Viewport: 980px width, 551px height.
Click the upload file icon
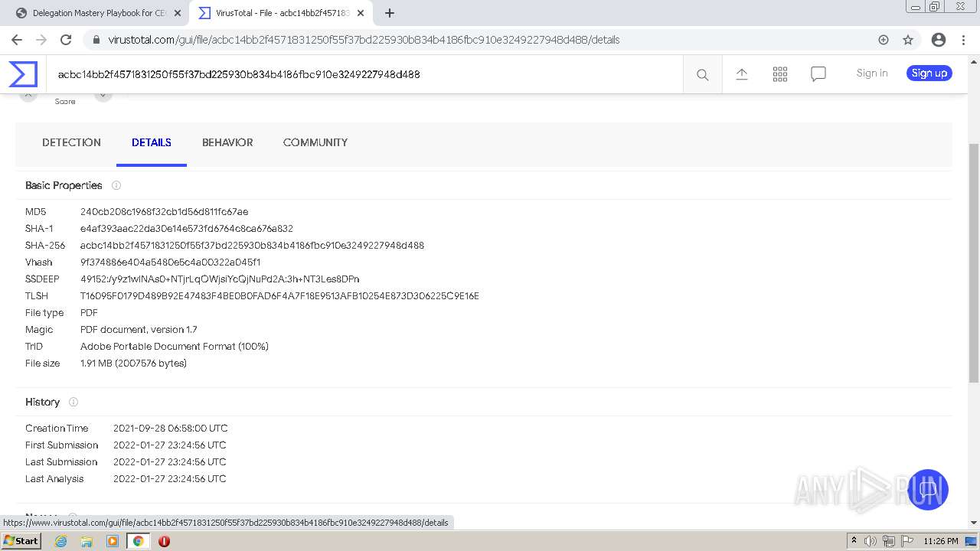[741, 74]
